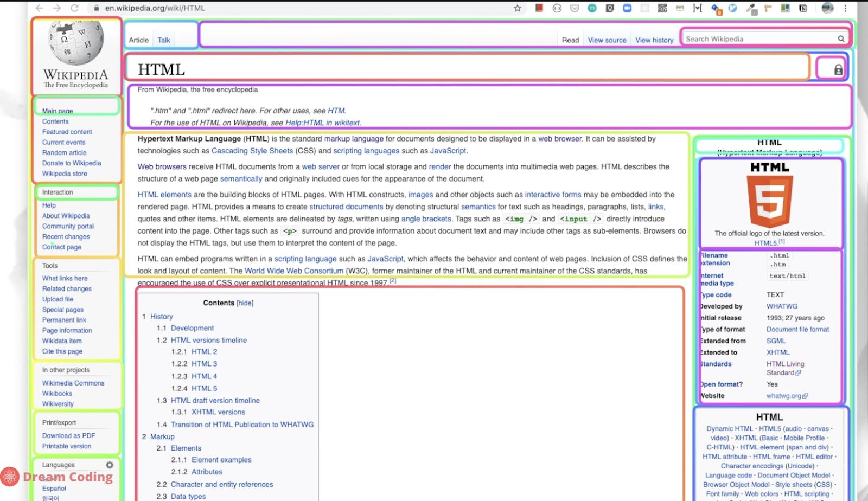Open Current events sidebar link
868x501 pixels.
[64, 142]
